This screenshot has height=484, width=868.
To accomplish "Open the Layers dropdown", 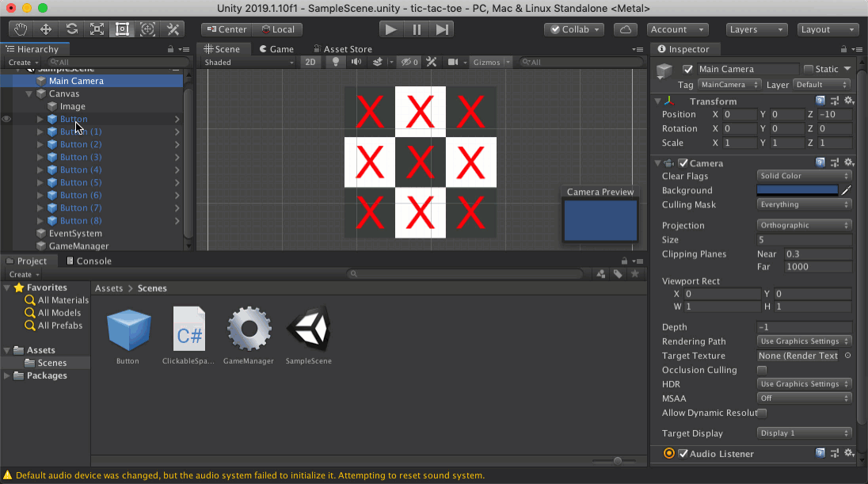I will point(757,29).
